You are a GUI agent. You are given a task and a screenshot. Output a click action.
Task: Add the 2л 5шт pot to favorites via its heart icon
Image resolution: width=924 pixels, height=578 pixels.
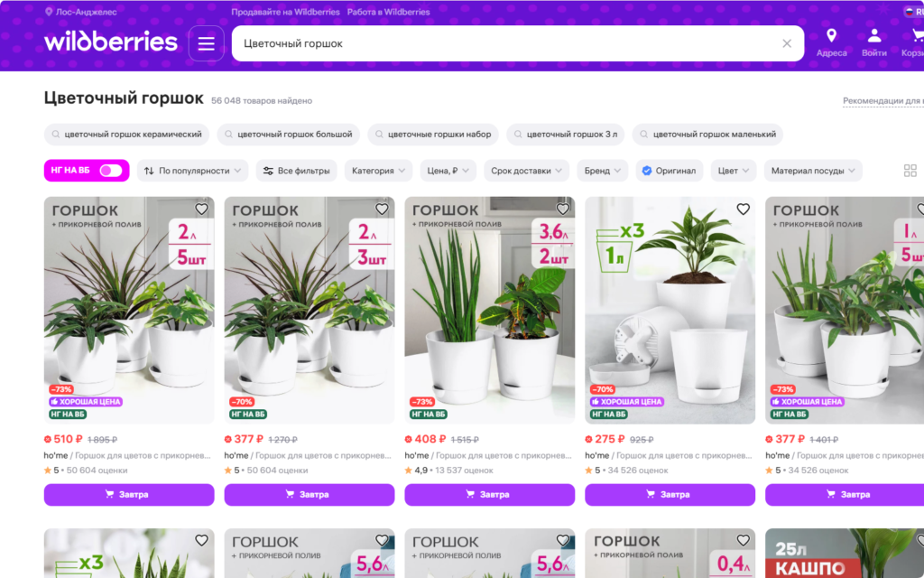[201, 209]
